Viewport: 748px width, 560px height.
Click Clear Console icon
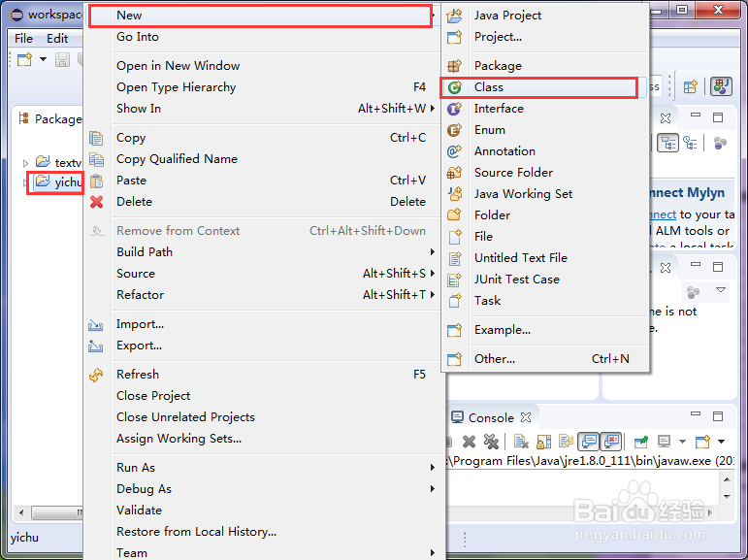[x=521, y=442]
